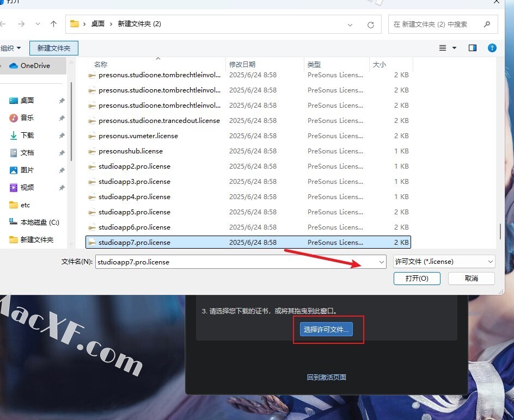The height and width of the screenshot is (420, 514).
Task: Select the presonushub.license file
Action: [248, 151]
